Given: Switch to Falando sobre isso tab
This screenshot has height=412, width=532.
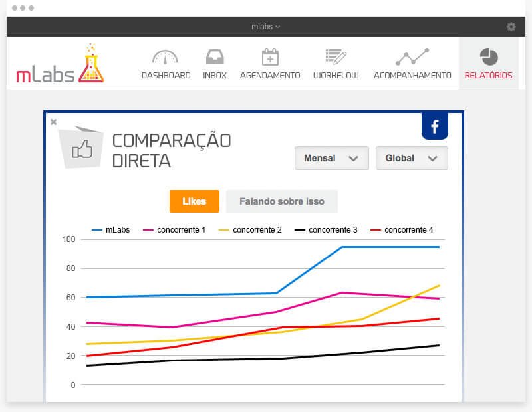Looking at the screenshot, I should coord(282,201).
